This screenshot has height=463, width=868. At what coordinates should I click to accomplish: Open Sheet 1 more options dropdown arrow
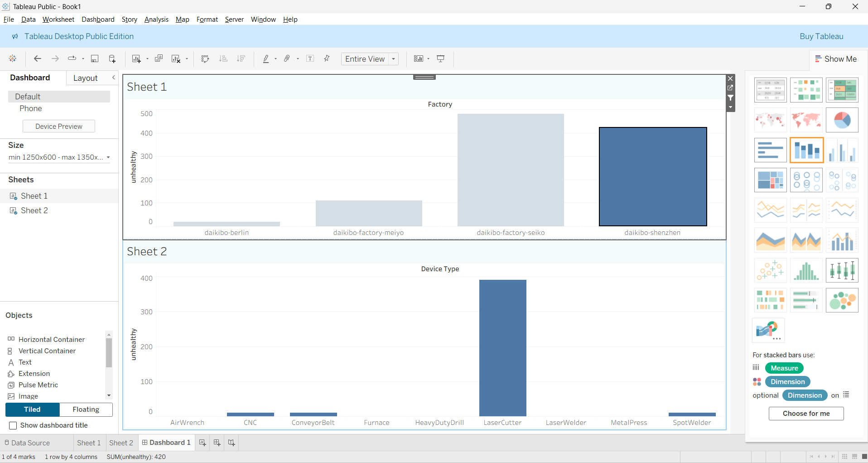730,107
